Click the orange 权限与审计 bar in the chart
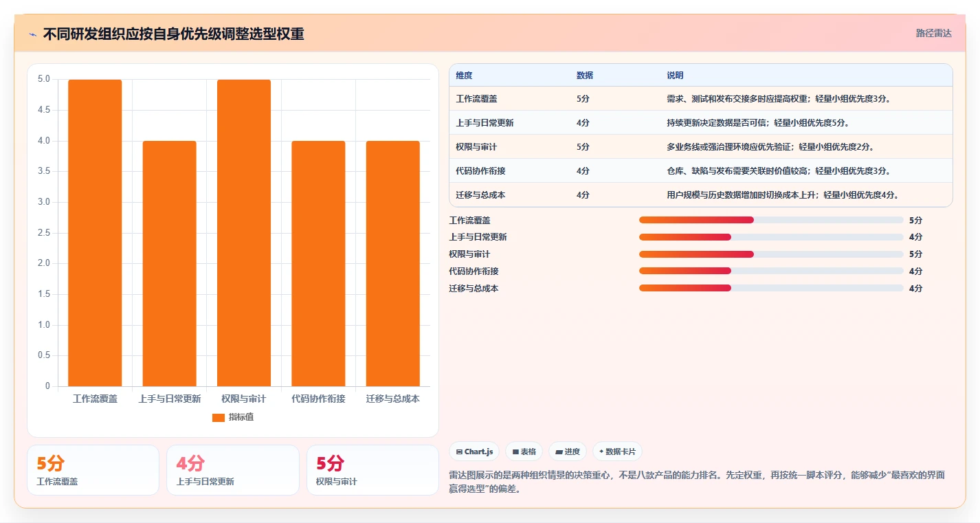Screen dimensions: 980x523 (244, 233)
